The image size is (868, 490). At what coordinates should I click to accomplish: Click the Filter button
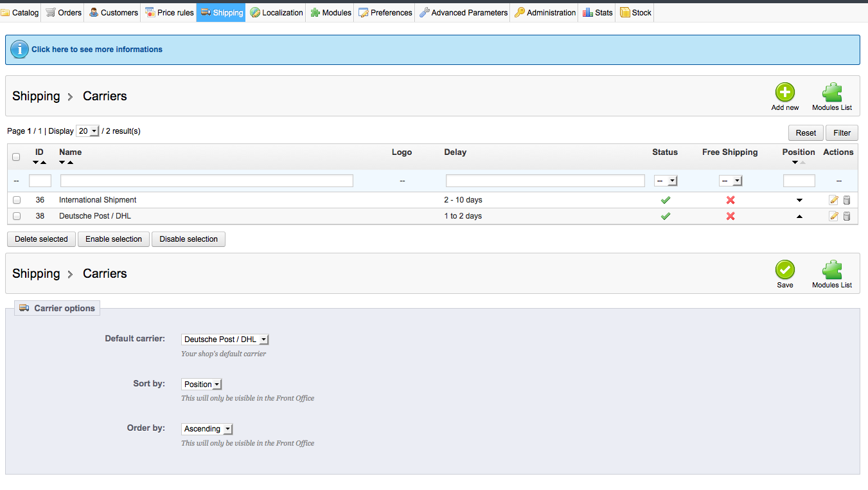point(842,132)
